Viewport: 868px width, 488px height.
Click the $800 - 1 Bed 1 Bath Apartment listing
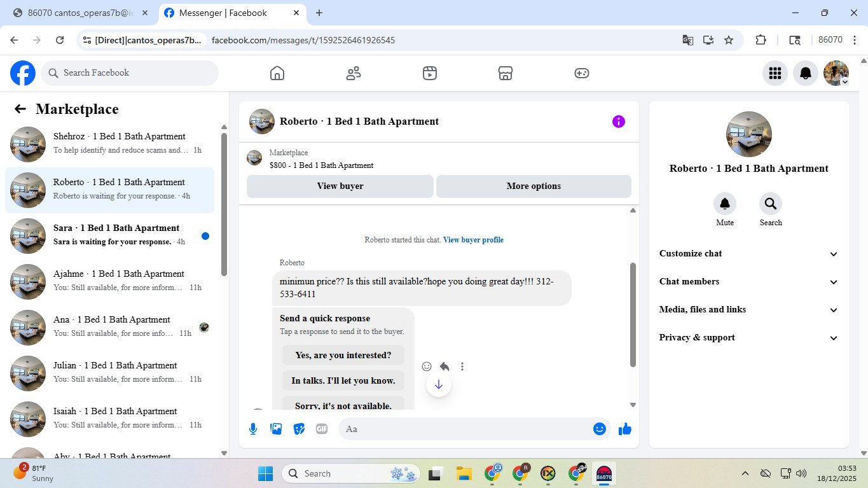(x=322, y=165)
